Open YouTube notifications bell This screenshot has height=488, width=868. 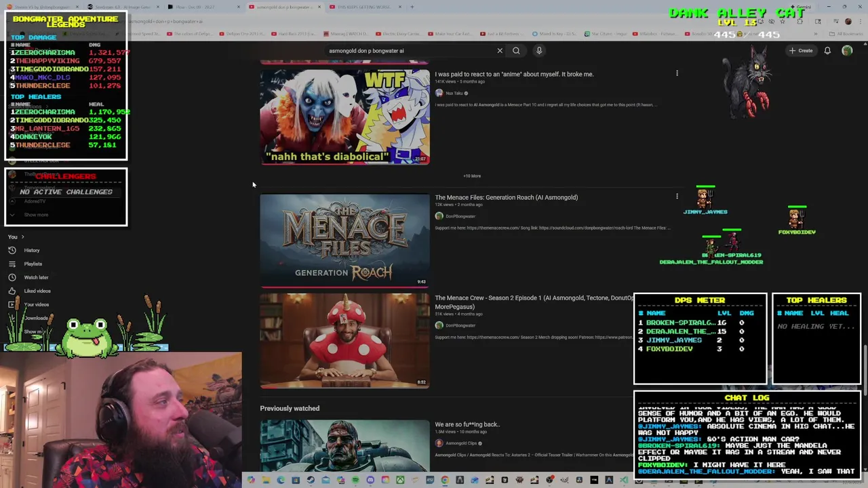pyautogui.click(x=827, y=50)
